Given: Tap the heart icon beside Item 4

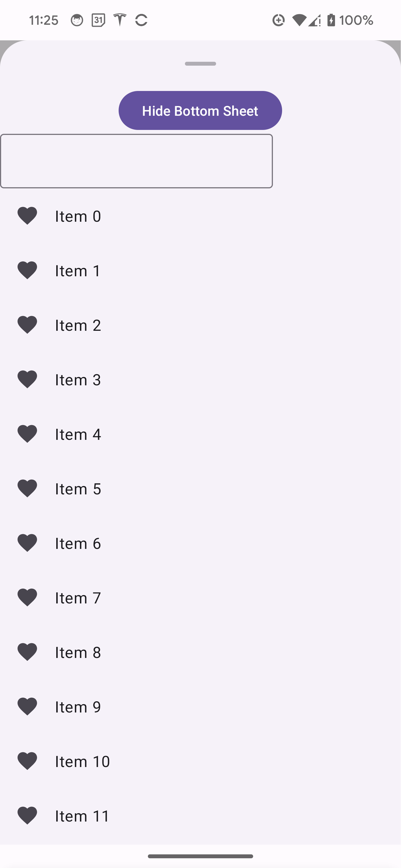Looking at the screenshot, I should click(27, 434).
